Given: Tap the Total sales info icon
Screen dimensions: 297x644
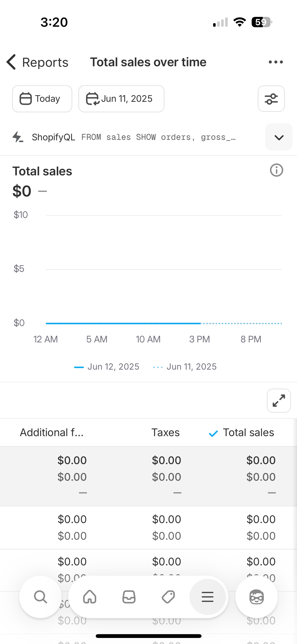Looking at the screenshot, I should coord(276,170).
